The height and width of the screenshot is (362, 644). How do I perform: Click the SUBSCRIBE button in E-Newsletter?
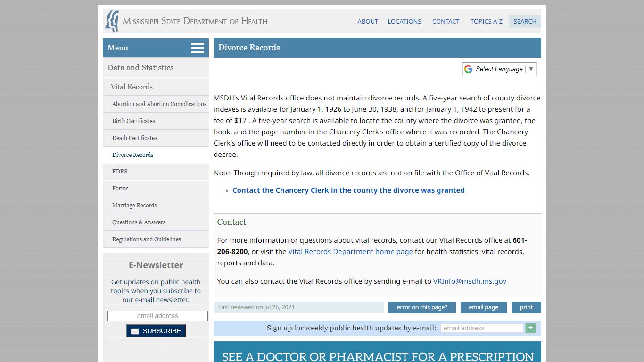tap(156, 331)
